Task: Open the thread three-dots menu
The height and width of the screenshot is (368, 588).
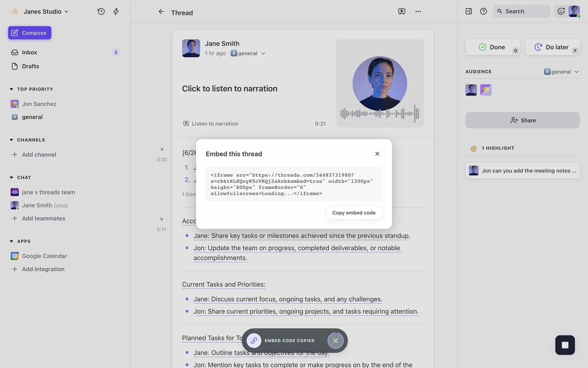Action: [418, 11]
